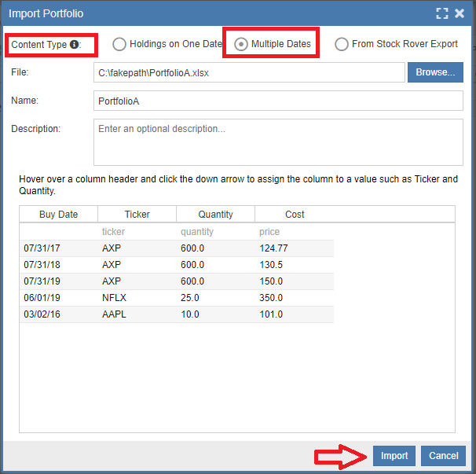The width and height of the screenshot is (476, 474).
Task: Maximize the Import Portfolio dialog
Action: coord(442,13)
